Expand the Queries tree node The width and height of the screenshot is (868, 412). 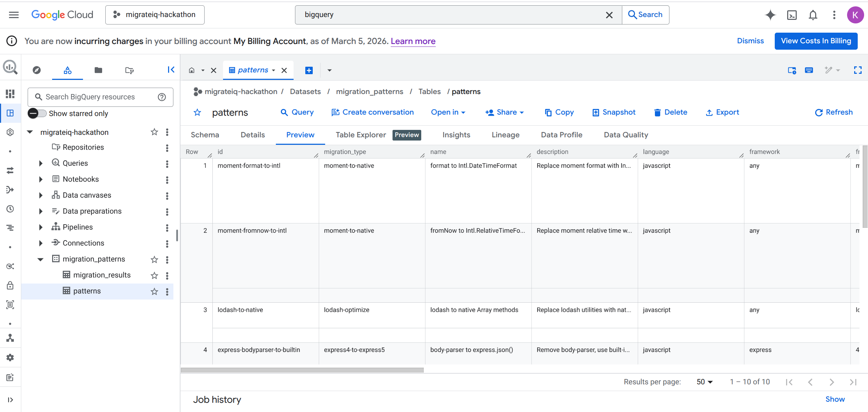click(x=41, y=163)
